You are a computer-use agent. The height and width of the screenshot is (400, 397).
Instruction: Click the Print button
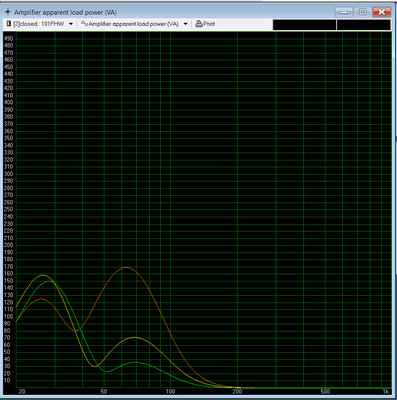[205, 24]
